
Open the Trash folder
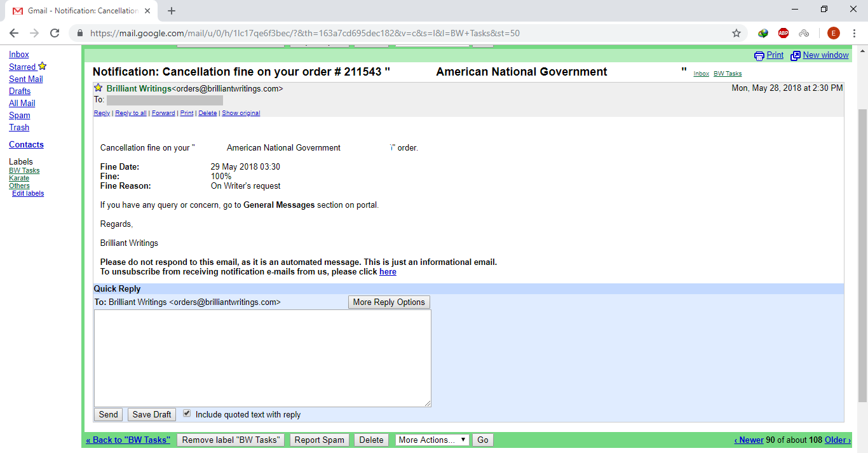[x=19, y=127]
